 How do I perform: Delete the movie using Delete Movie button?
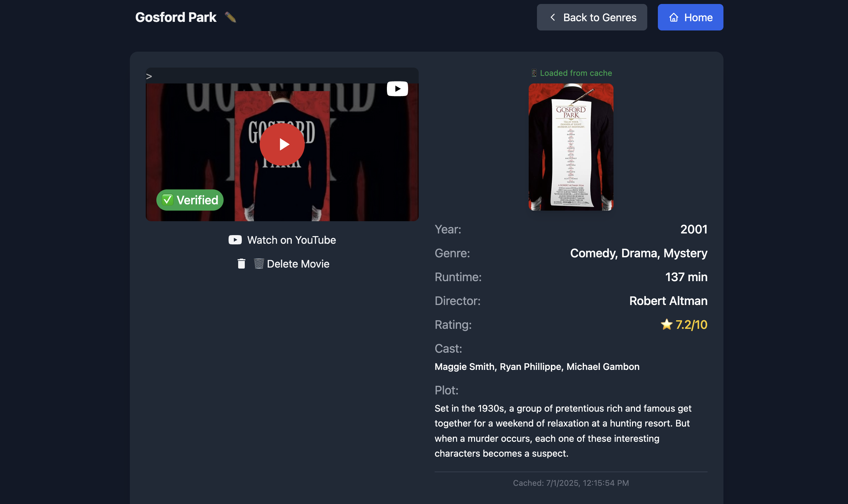283,264
